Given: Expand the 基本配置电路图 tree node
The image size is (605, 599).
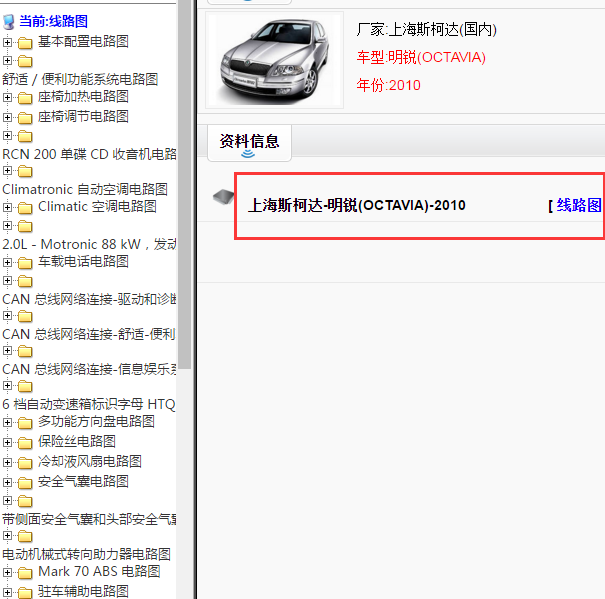Looking at the screenshot, I should click(7, 42).
